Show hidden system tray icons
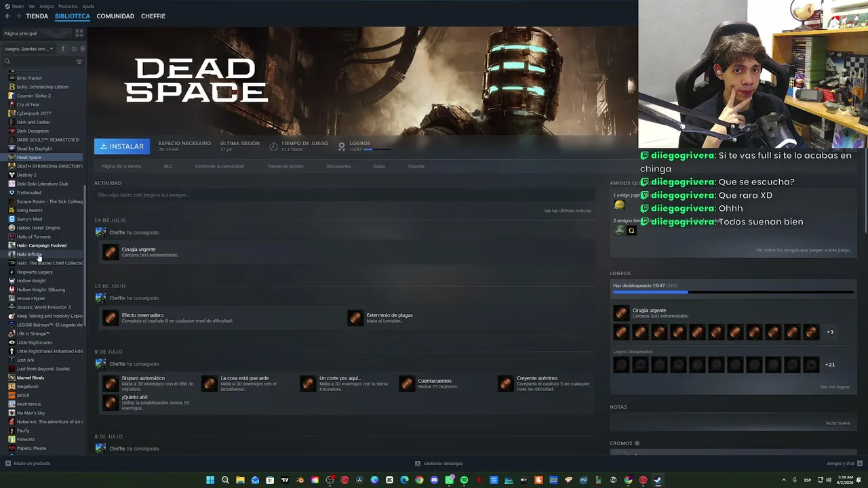The width and height of the screenshot is (868, 488). (x=784, y=481)
